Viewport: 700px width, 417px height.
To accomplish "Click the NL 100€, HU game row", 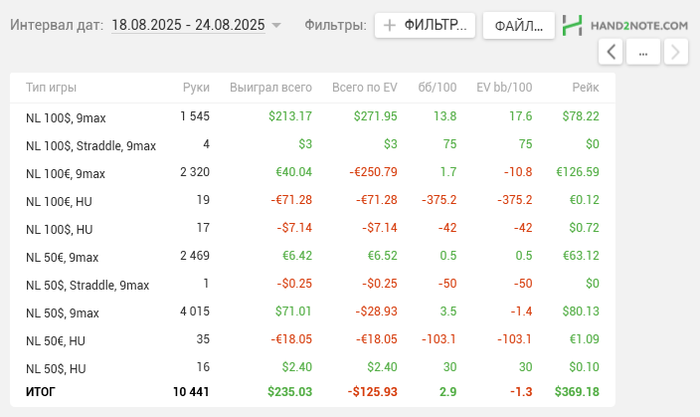I will point(60,201).
